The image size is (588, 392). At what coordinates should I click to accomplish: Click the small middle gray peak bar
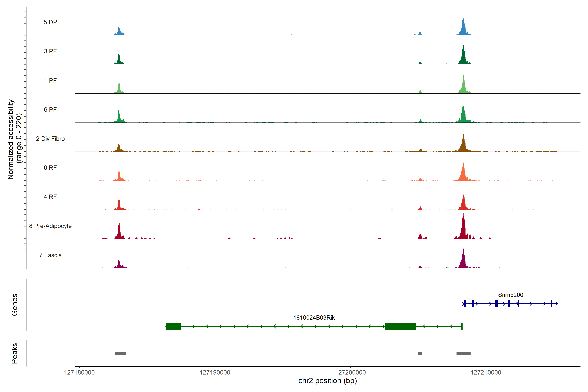click(x=420, y=353)
